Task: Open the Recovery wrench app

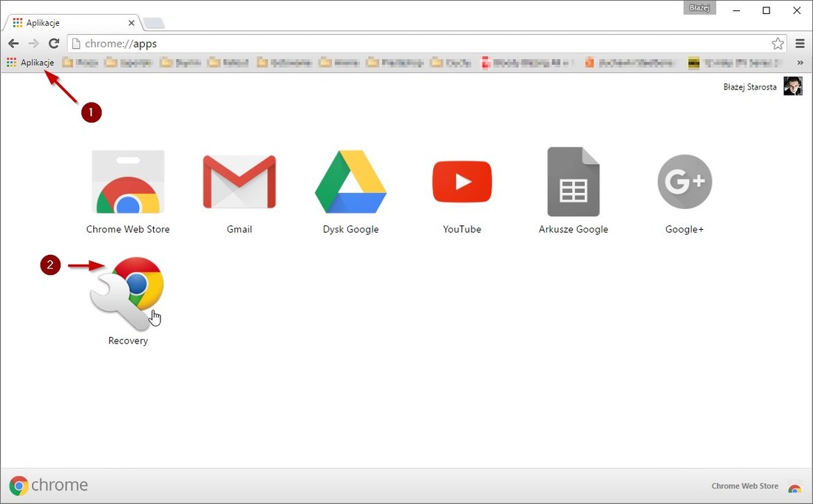Action: [x=128, y=301]
